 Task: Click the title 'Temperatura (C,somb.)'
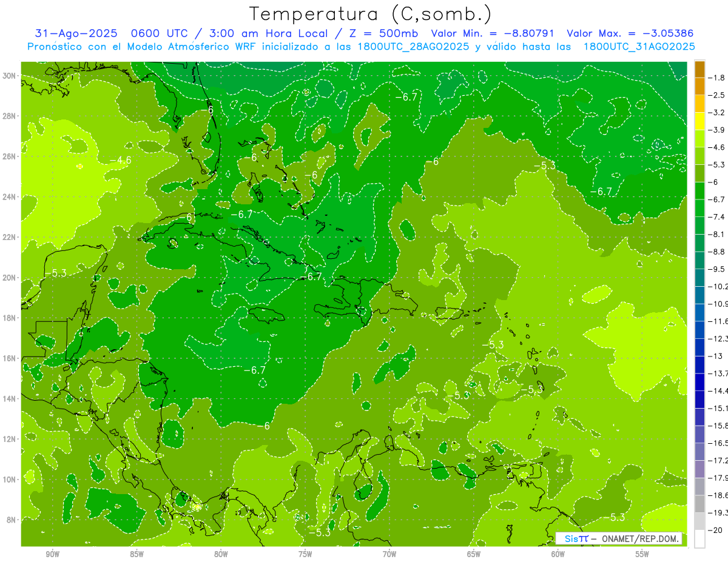click(x=371, y=14)
